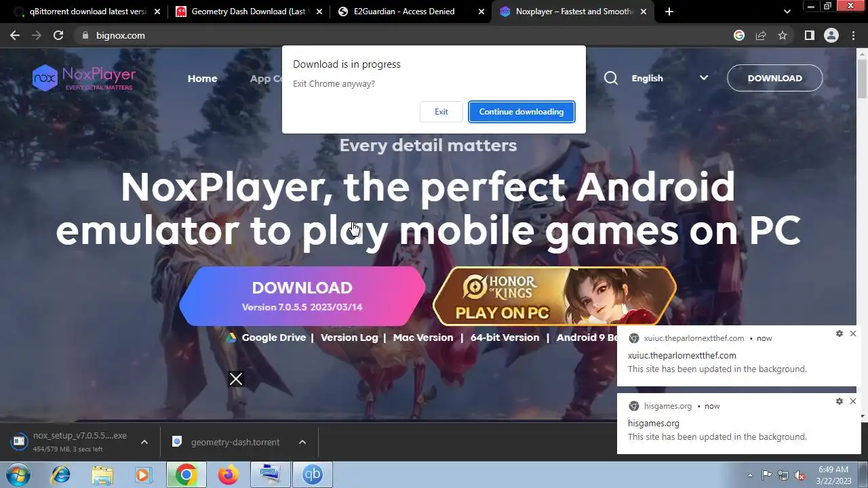The width and height of the screenshot is (868, 488).
Task: Open the Honor of Kings Play on PC banner
Action: 555,296
